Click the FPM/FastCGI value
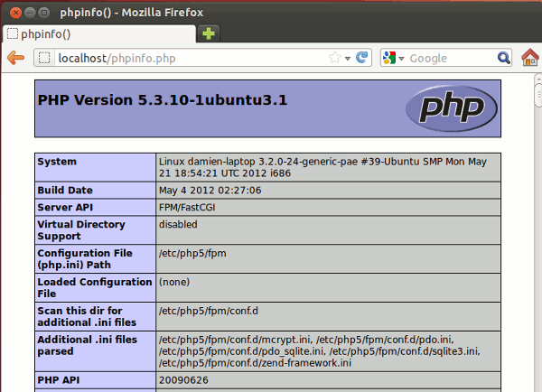The image size is (542, 392). (187, 208)
